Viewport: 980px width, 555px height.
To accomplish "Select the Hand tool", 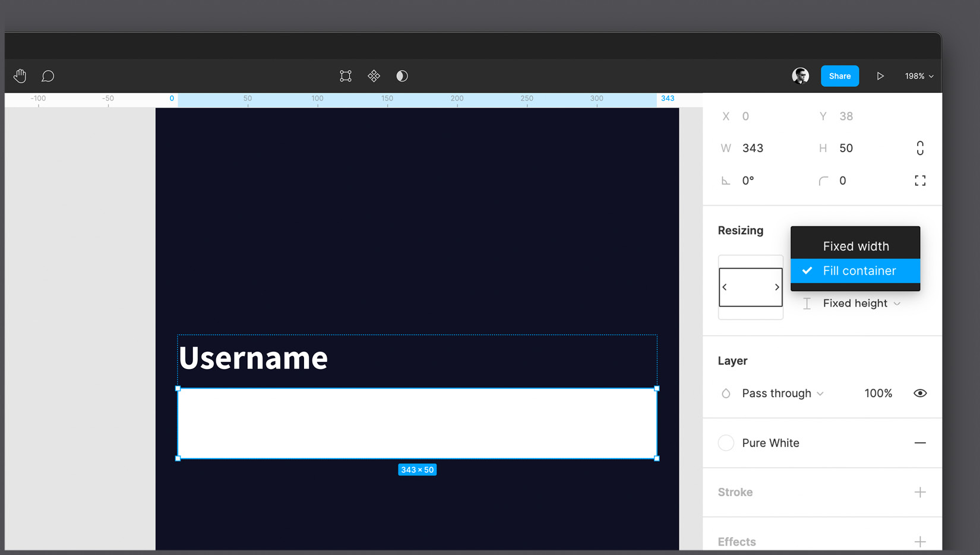I will (20, 76).
